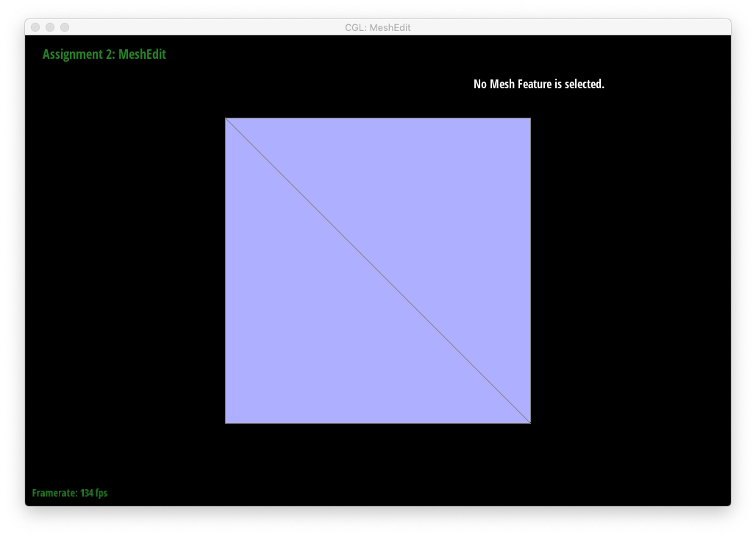This screenshot has width=756, height=537.
Task: Click the 'Assignment 2: MeshEdit' heading text
Action: pyautogui.click(x=104, y=54)
